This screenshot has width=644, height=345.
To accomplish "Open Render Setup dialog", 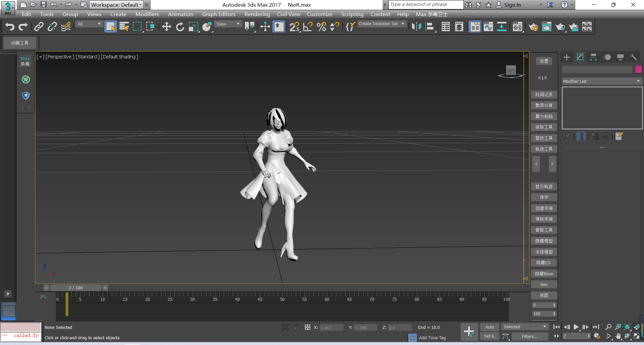I will click(533, 26).
